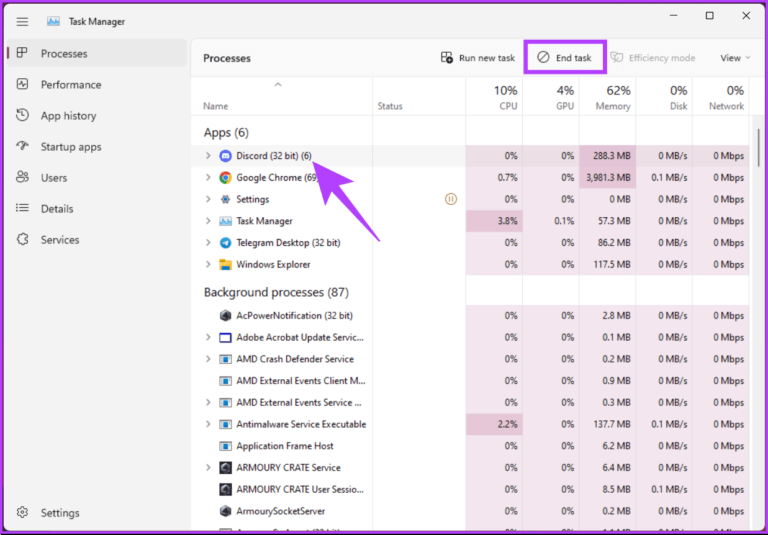Viewport: 768px width, 535px height.
Task: Click the End task button
Action: 565,58
